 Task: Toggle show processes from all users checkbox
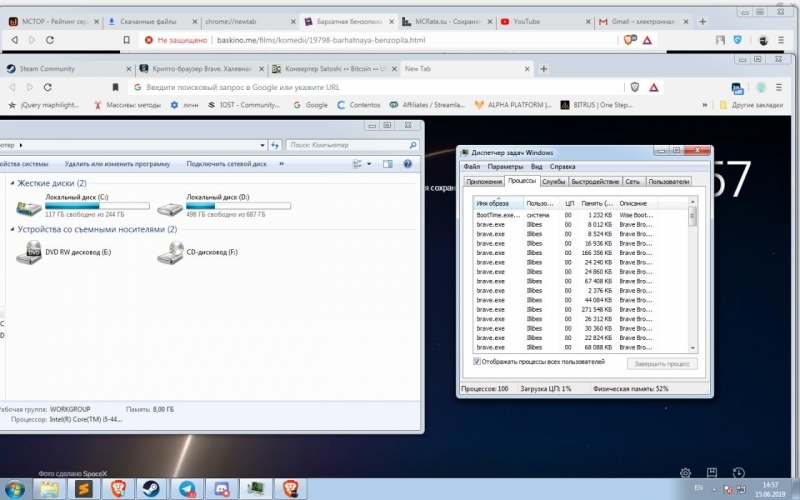(x=477, y=361)
